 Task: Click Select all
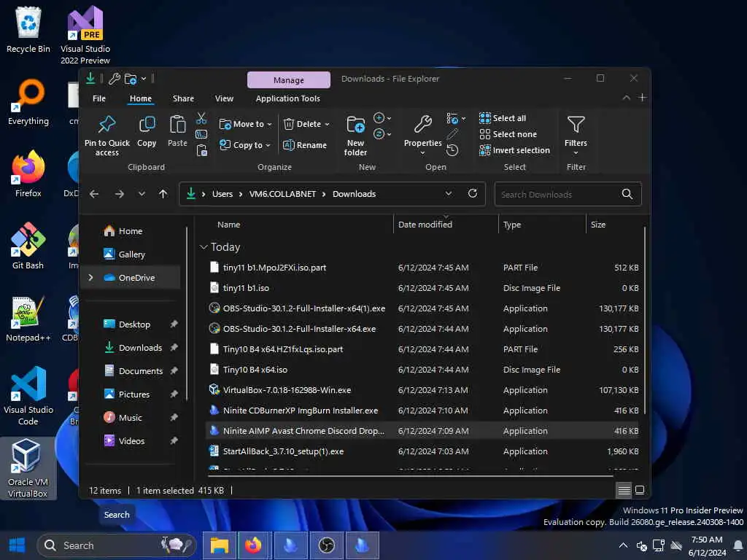tap(503, 118)
